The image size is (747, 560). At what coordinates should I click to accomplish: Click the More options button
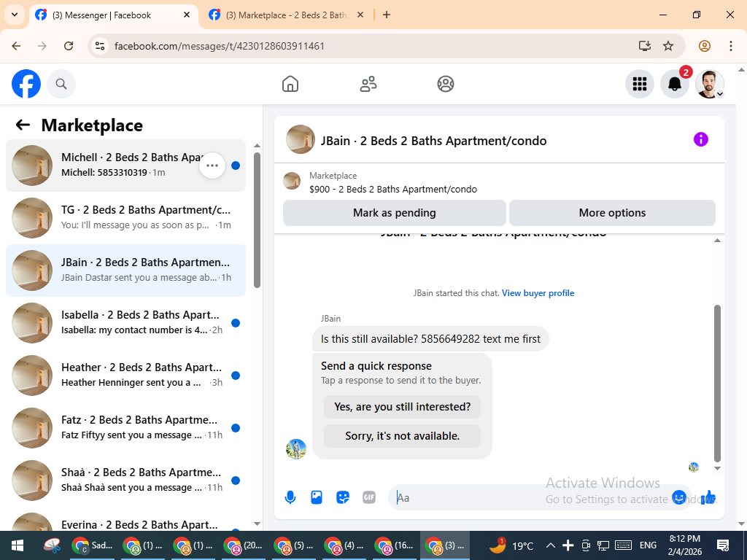point(612,213)
